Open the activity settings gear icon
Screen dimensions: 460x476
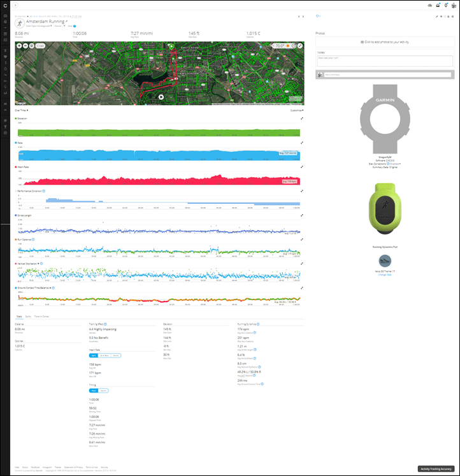tap(453, 17)
